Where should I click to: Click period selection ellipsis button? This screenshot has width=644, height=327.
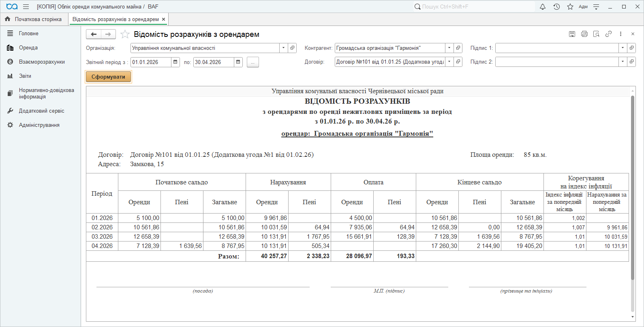(x=252, y=62)
